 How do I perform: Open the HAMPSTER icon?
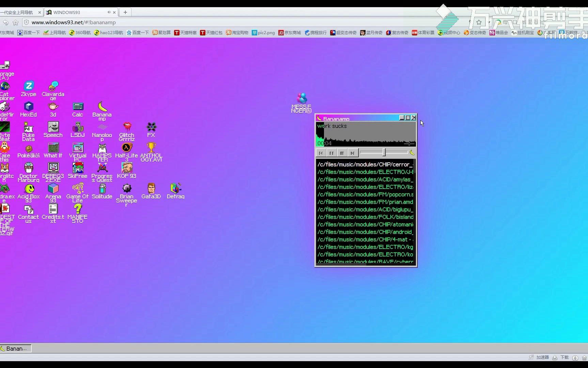pos(102,152)
